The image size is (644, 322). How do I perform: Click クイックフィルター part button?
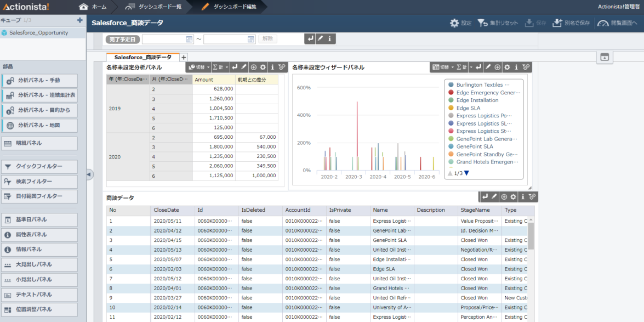point(39,167)
